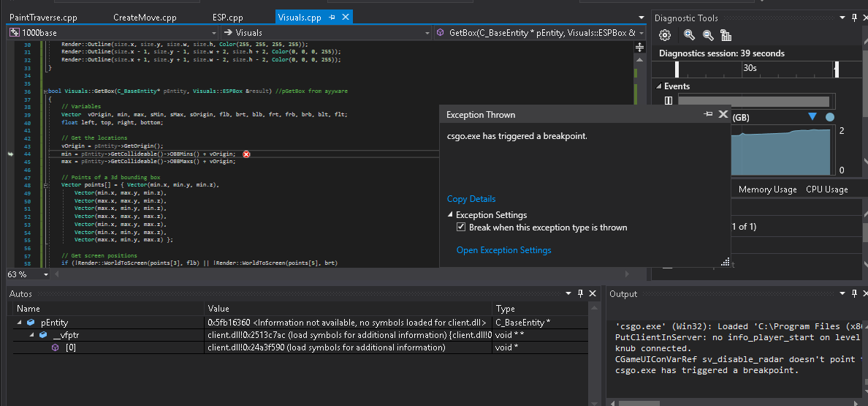This screenshot has width=868, height=406.
Task: Click Open Exception Settings link
Action: coord(503,250)
